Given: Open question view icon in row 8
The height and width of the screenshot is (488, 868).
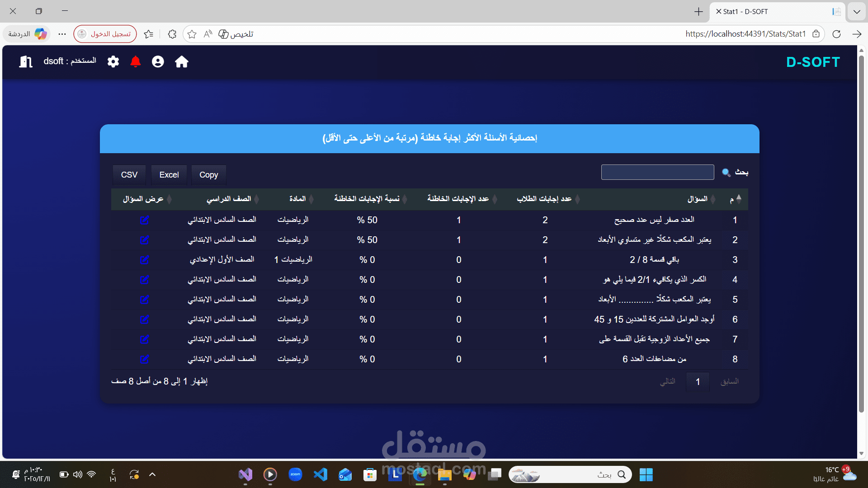Looking at the screenshot, I should [x=144, y=359].
